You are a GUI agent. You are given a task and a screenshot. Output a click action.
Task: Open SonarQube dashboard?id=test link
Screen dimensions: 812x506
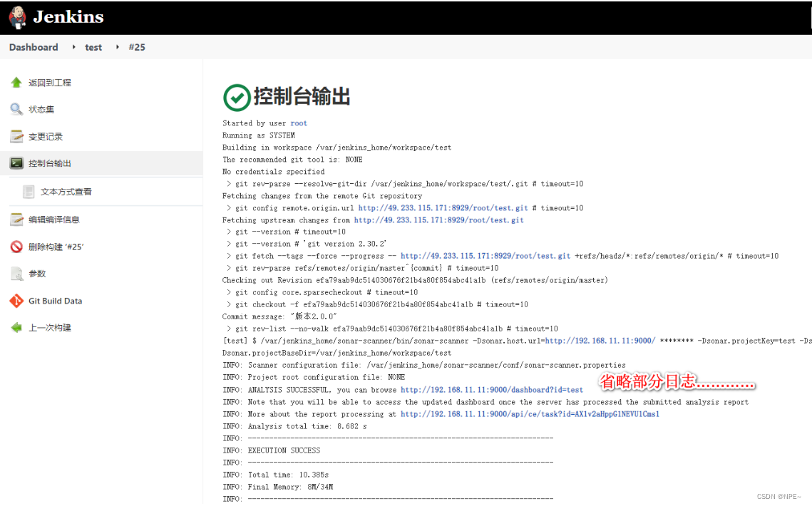click(x=491, y=389)
